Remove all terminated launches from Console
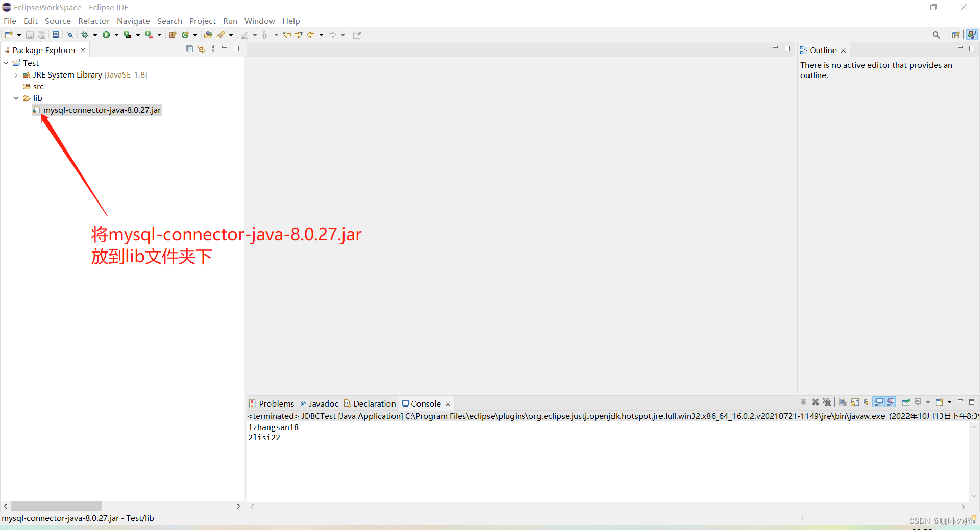980x530 pixels. [827, 402]
